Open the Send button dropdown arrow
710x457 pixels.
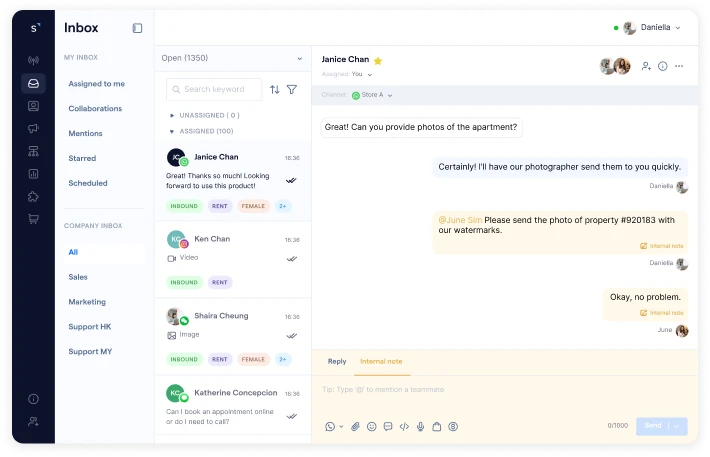[677, 426]
